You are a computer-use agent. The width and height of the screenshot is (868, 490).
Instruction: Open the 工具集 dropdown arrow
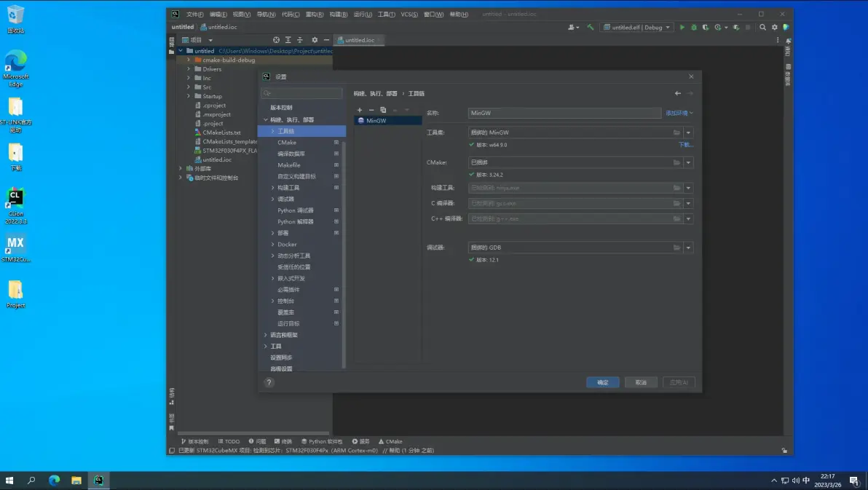(688, 133)
